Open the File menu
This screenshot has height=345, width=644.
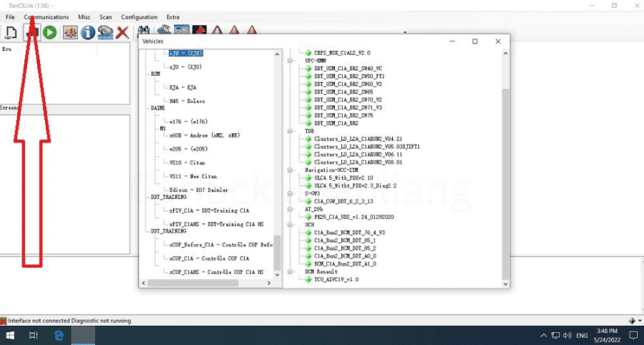coord(10,17)
